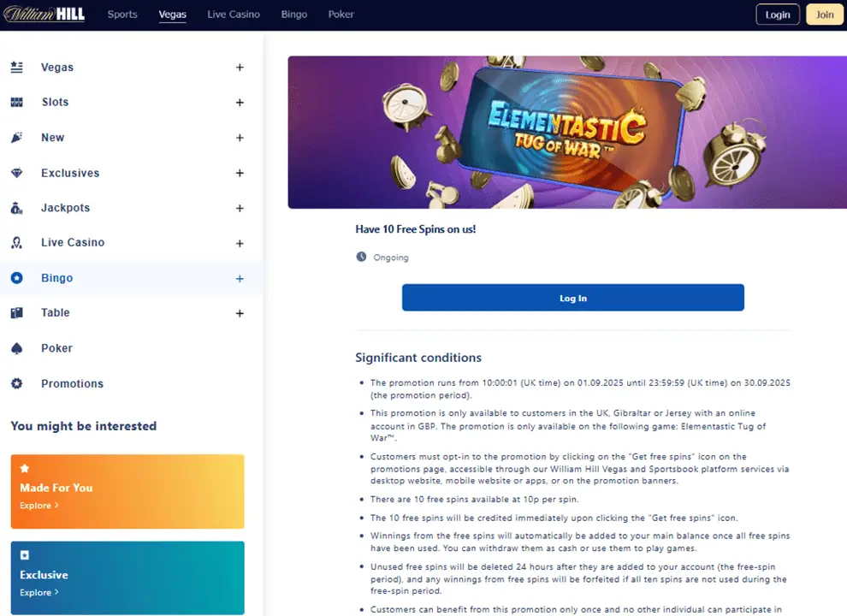The height and width of the screenshot is (616, 847).
Task: Expand the Table games section
Action: click(x=240, y=313)
